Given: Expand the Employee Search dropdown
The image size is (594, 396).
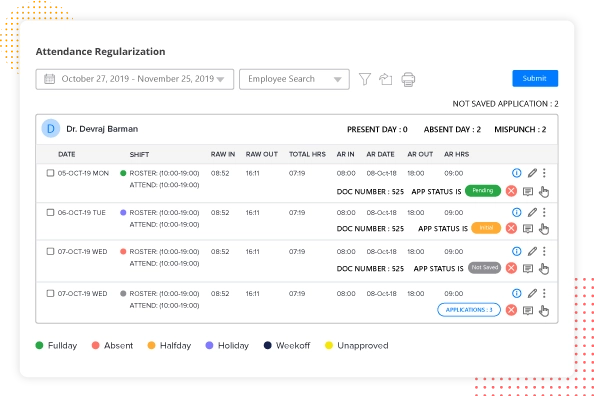Looking at the screenshot, I should 294,79.
